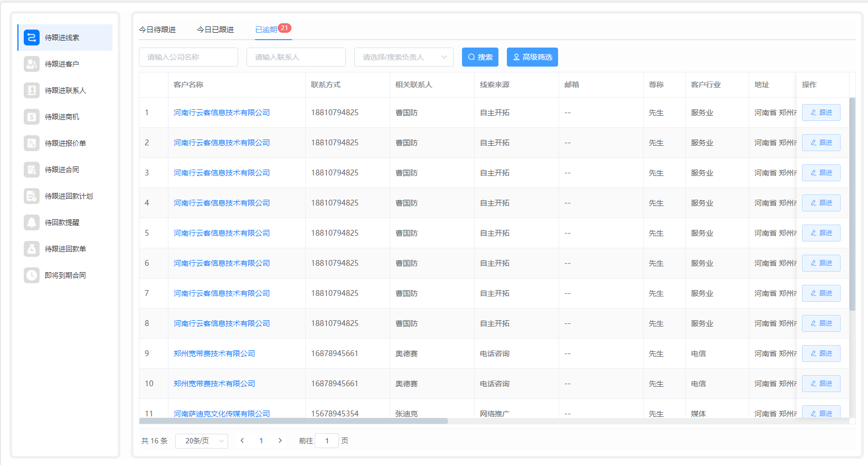Click the vertical table scrollbar
Viewport: 868px width, 465px height.
pyautogui.click(x=852, y=204)
